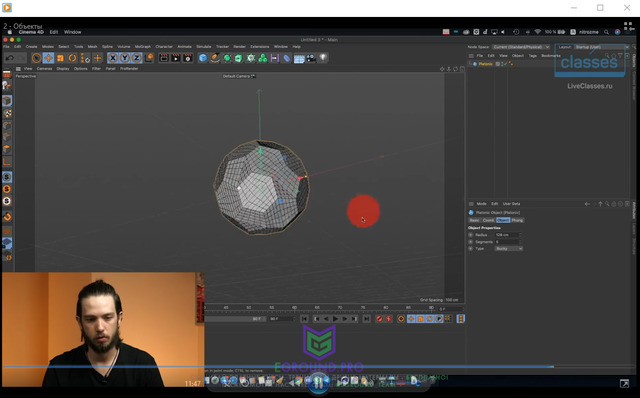Open the Create menu
This screenshot has width=640, height=398.
pyautogui.click(x=31, y=47)
